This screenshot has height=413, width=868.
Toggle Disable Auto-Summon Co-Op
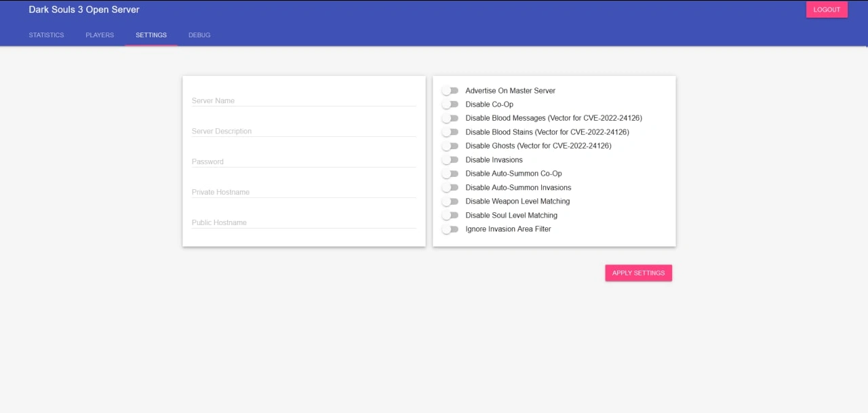pyautogui.click(x=450, y=174)
